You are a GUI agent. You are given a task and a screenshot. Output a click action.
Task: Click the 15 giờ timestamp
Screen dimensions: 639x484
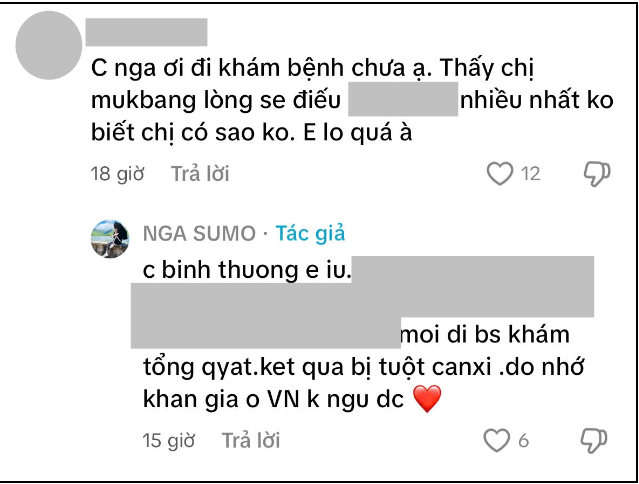pyautogui.click(x=168, y=441)
